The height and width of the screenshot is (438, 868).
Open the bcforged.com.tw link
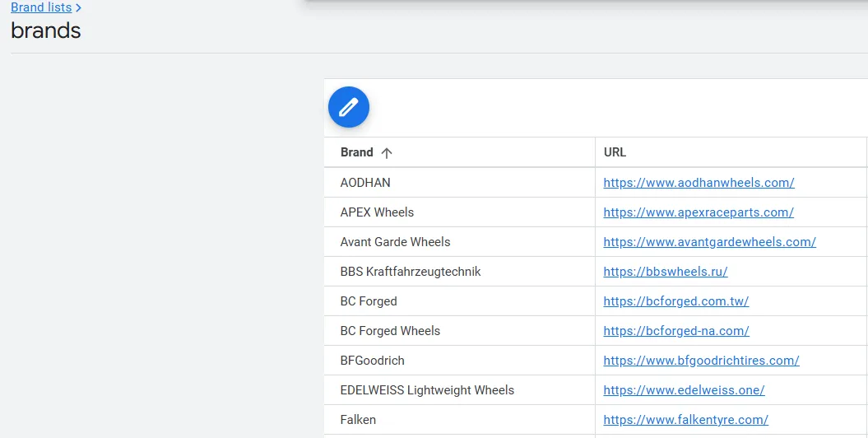[675, 301]
